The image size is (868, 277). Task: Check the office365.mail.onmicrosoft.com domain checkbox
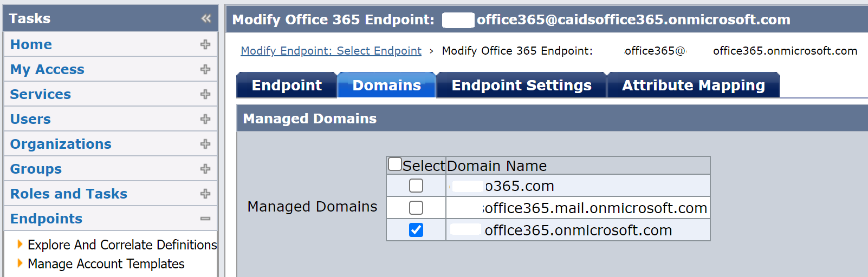[x=416, y=208]
